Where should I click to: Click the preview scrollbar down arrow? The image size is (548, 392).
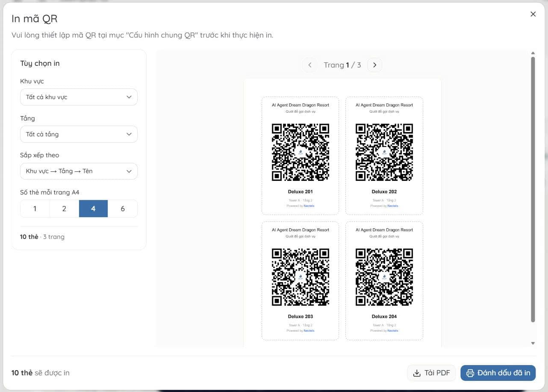click(x=533, y=343)
